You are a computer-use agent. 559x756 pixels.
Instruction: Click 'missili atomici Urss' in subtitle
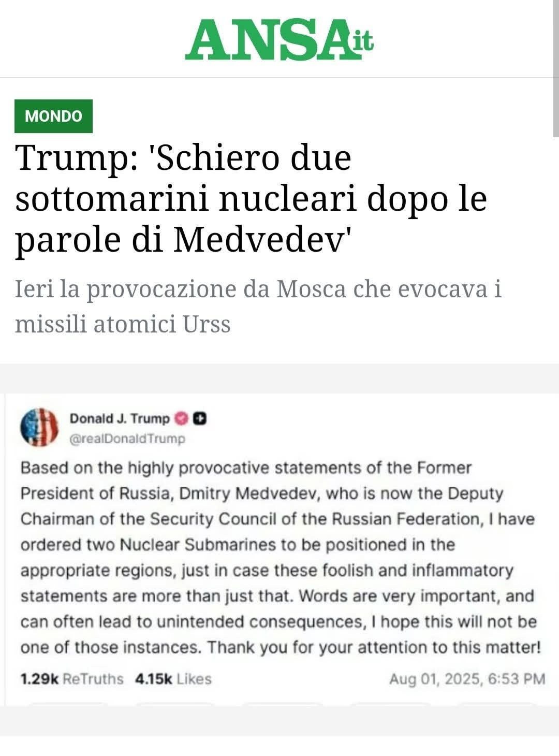(x=123, y=324)
